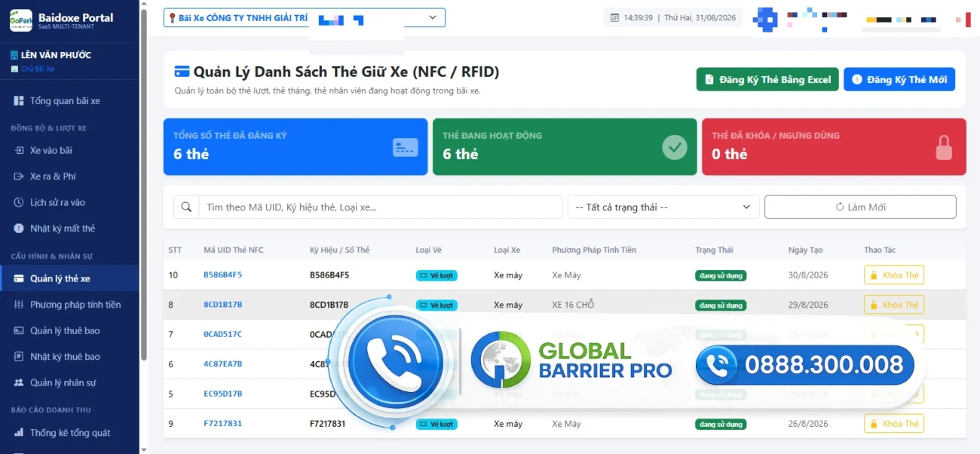Click the card icon on total cards tile
Viewport: 980px width, 454px height.
coord(406,147)
